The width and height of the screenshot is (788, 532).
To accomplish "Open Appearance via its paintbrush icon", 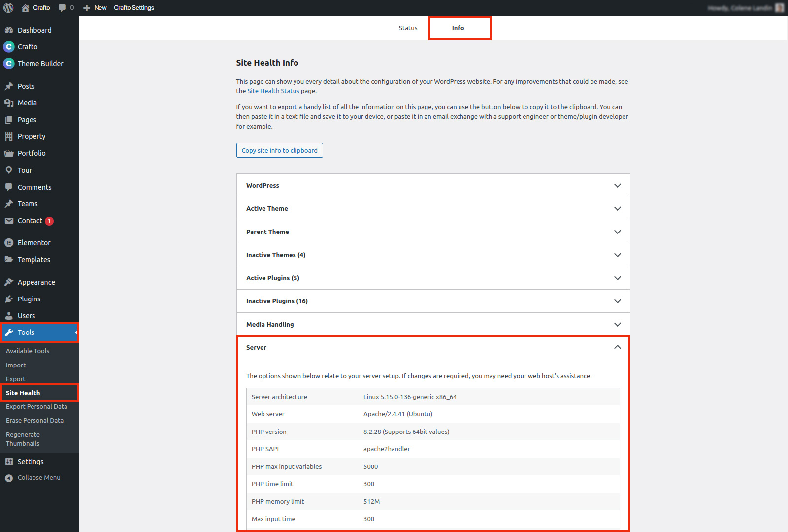I will coord(9,282).
